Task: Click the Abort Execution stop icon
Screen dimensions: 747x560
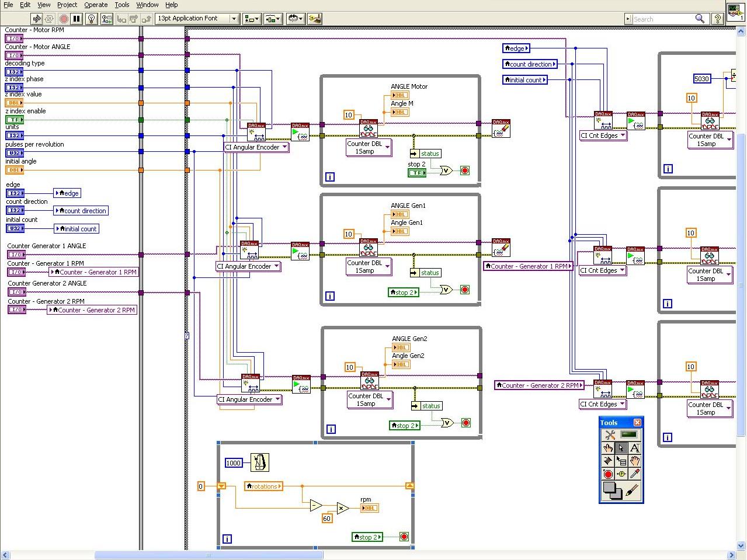Action: [x=64, y=19]
